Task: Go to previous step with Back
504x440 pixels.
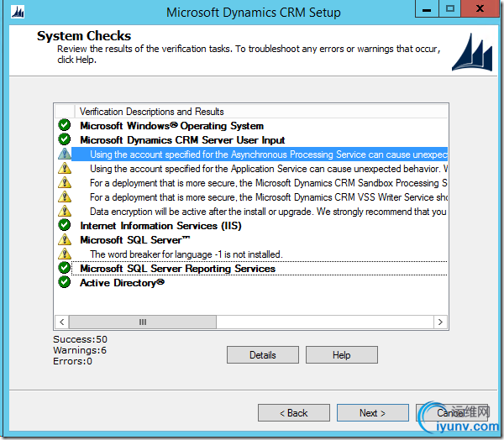Action: point(294,412)
